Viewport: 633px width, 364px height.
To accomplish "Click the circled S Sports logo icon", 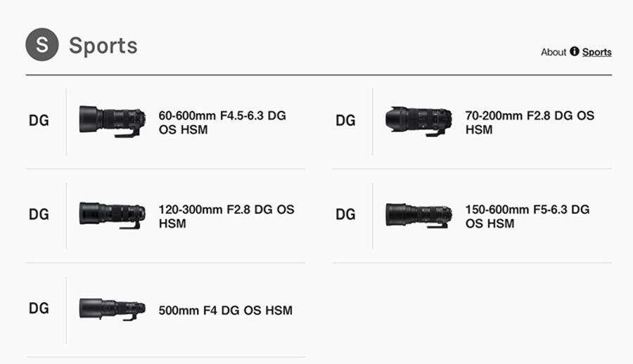I will 42,45.
